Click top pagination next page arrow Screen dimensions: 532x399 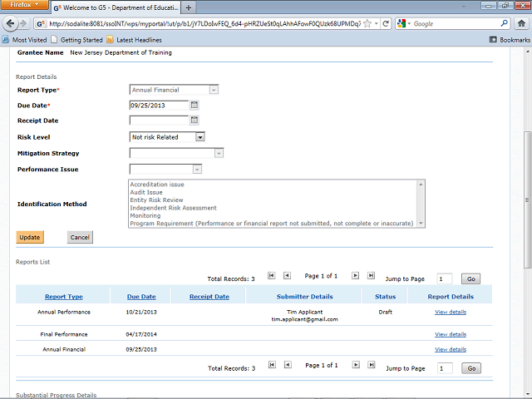(x=355, y=275)
